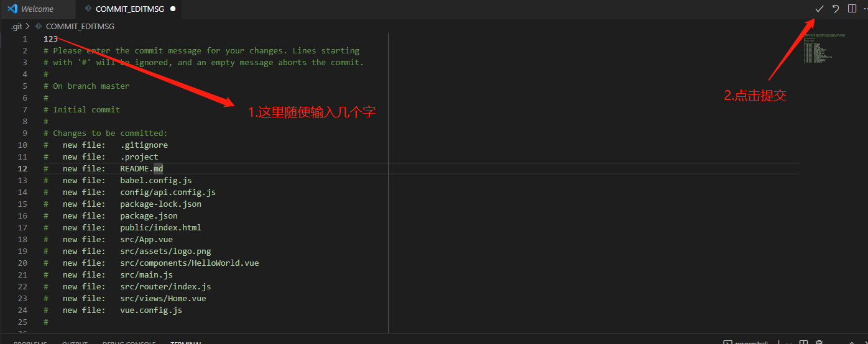The height and width of the screenshot is (344, 868).
Task: Click the 'new file: public/index.html' line
Action: 122,227
